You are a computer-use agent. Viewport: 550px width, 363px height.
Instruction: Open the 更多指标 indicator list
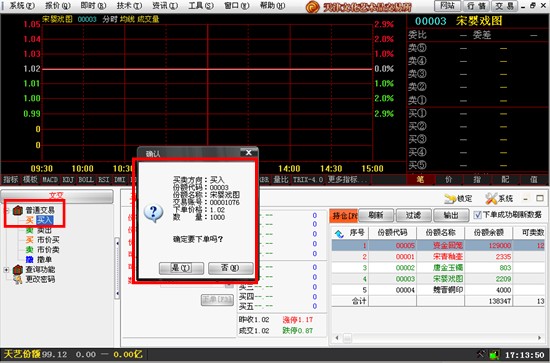click(x=348, y=180)
